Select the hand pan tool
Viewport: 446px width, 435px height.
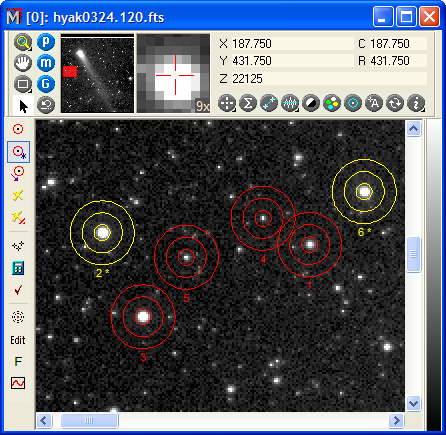point(23,63)
